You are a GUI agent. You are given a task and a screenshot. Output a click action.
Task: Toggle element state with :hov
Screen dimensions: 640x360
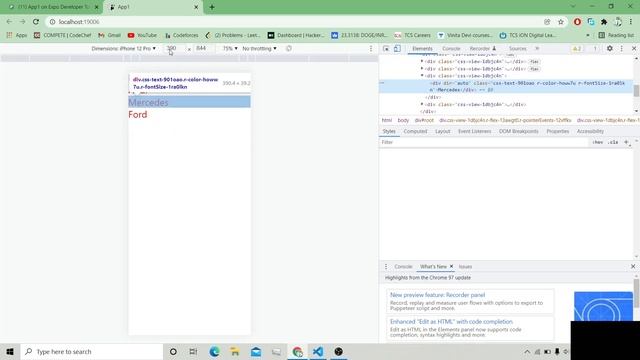pyautogui.click(x=598, y=142)
